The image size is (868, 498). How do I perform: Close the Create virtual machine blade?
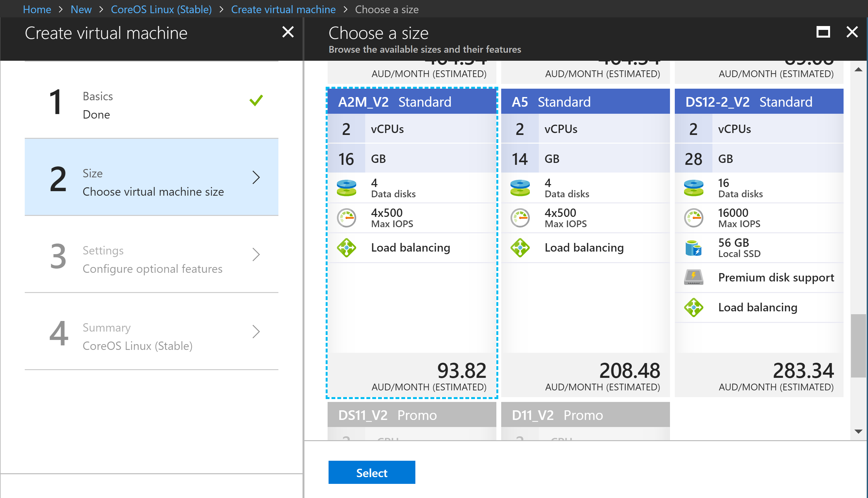coord(288,32)
